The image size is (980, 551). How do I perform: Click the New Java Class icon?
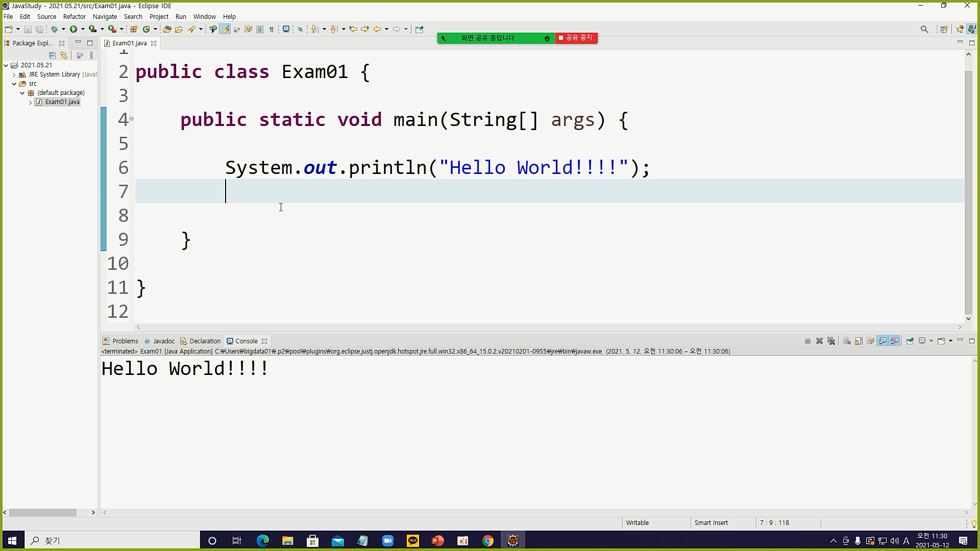(146, 29)
